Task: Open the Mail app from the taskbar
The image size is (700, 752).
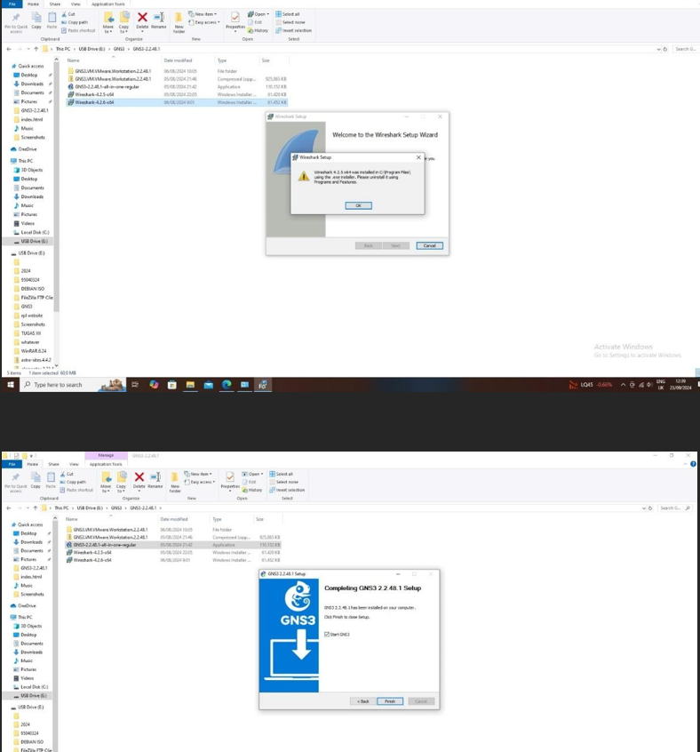Action: (x=209, y=385)
